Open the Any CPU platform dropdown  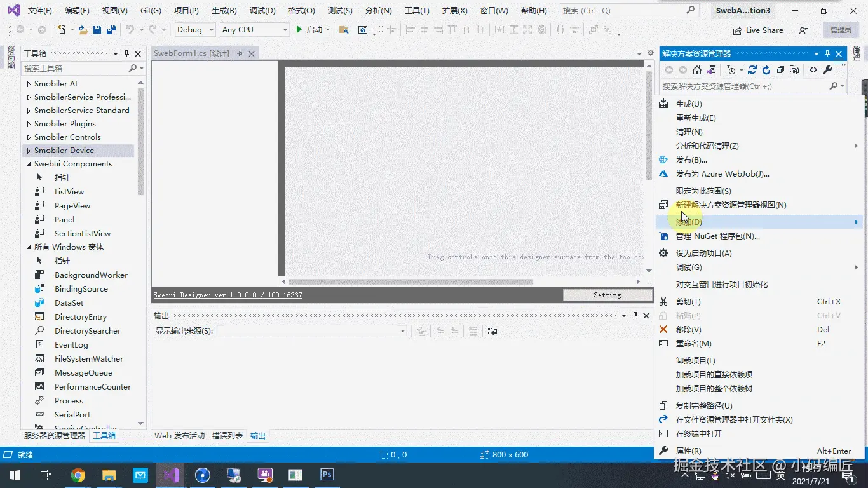(254, 30)
